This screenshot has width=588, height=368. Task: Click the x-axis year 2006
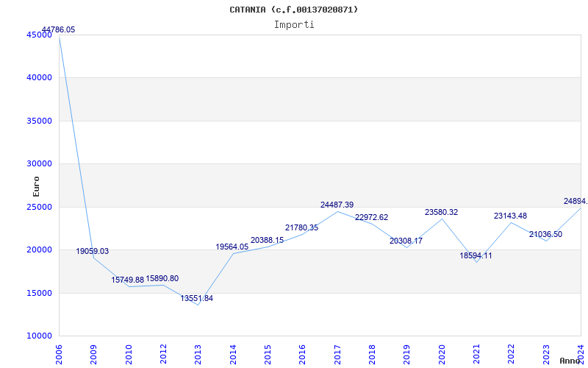tap(59, 354)
